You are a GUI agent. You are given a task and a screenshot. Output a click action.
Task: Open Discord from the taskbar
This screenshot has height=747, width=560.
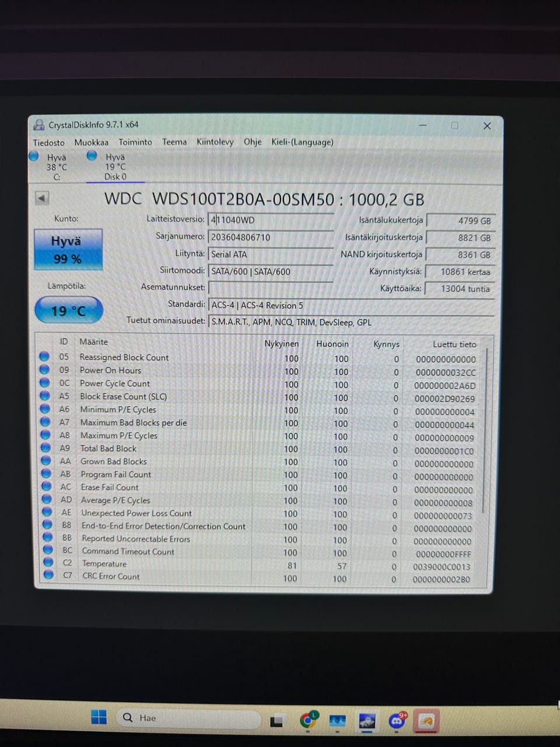tap(398, 721)
